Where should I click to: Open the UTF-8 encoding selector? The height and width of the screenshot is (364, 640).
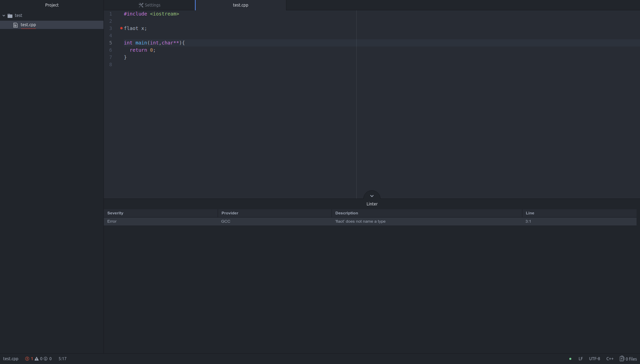pos(594,359)
